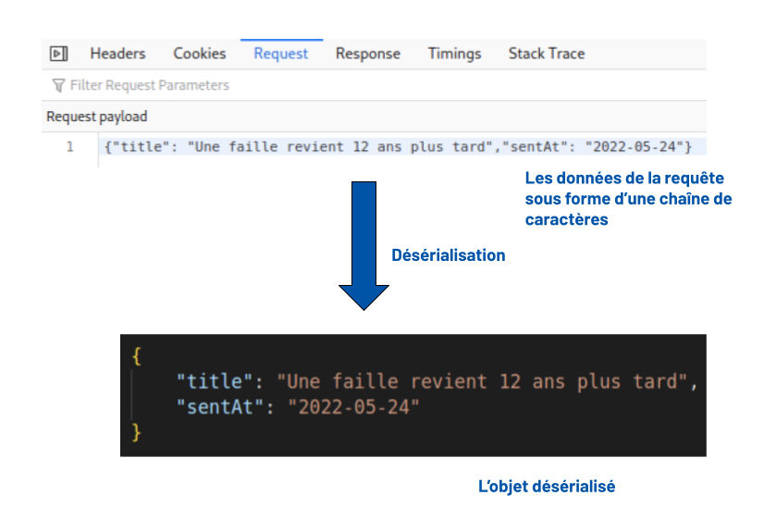Click the "2022-05-24" value in the dark code block

click(x=353, y=407)
